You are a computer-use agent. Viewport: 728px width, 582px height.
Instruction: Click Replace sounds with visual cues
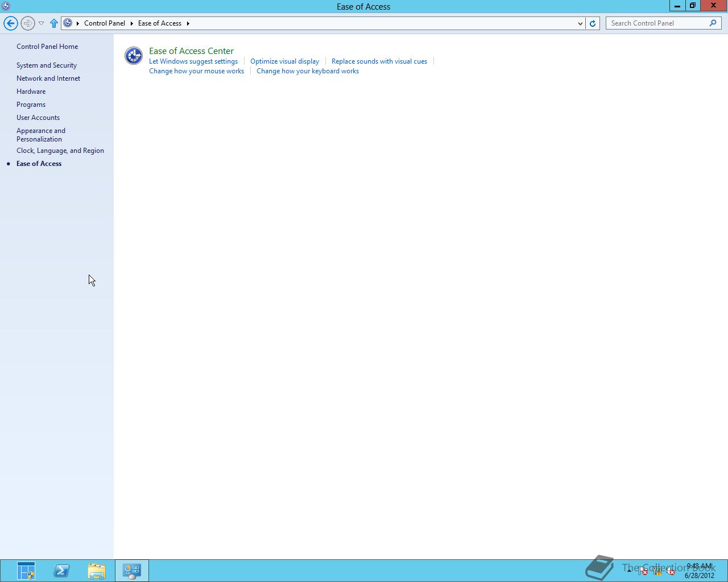tap(379, 61)
